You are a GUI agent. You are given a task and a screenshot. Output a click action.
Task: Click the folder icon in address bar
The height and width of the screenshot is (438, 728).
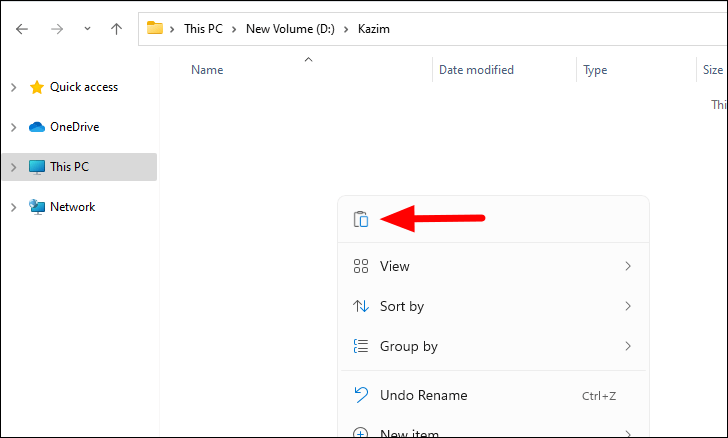tap(155, 28)
